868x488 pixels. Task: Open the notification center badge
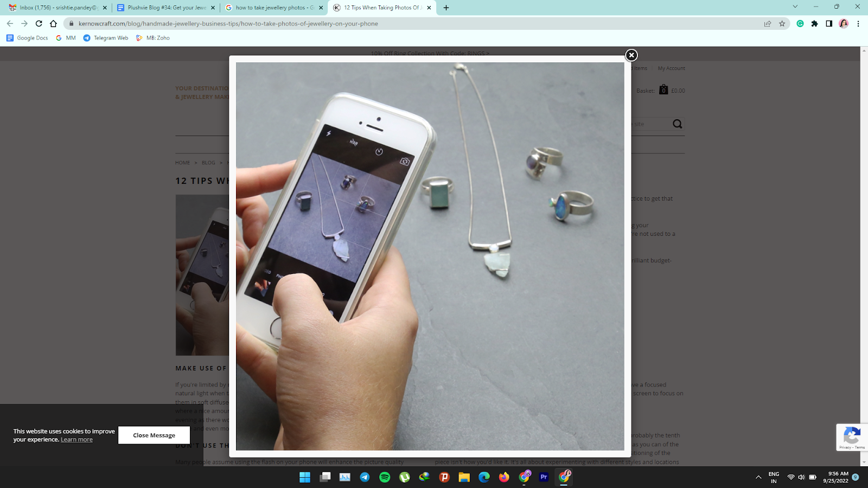[x=856, y=477]
